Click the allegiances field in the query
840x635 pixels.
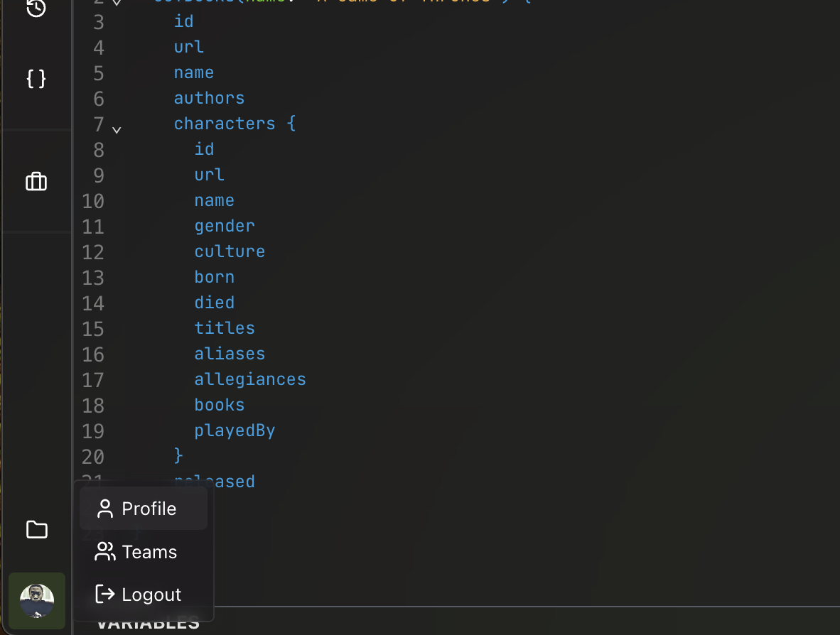coord(250,379)
